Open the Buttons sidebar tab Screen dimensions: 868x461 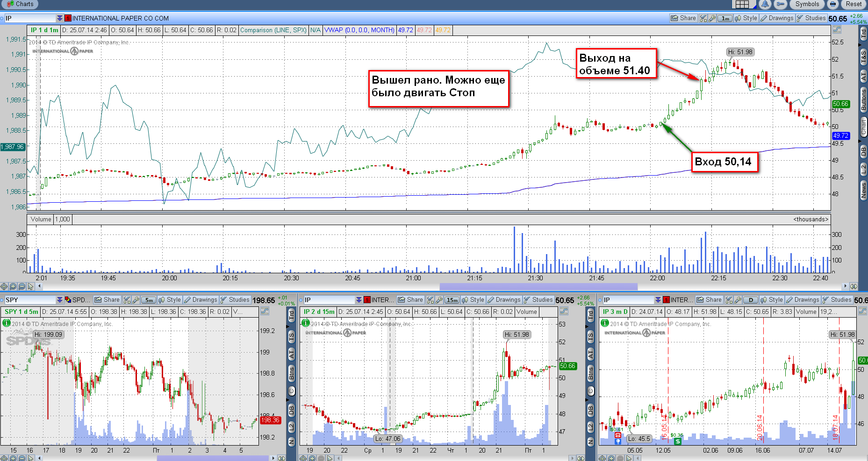pos(863,99)
